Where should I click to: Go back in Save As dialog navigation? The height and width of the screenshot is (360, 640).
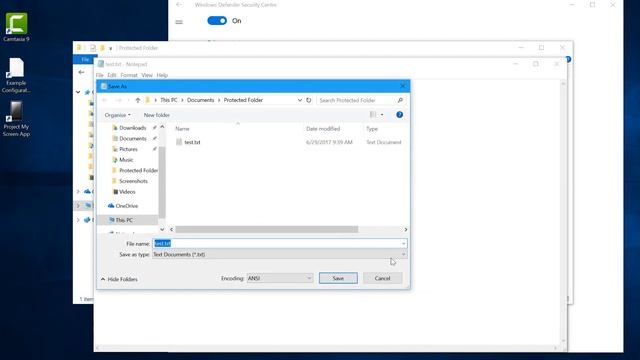(x=105, y=100)
